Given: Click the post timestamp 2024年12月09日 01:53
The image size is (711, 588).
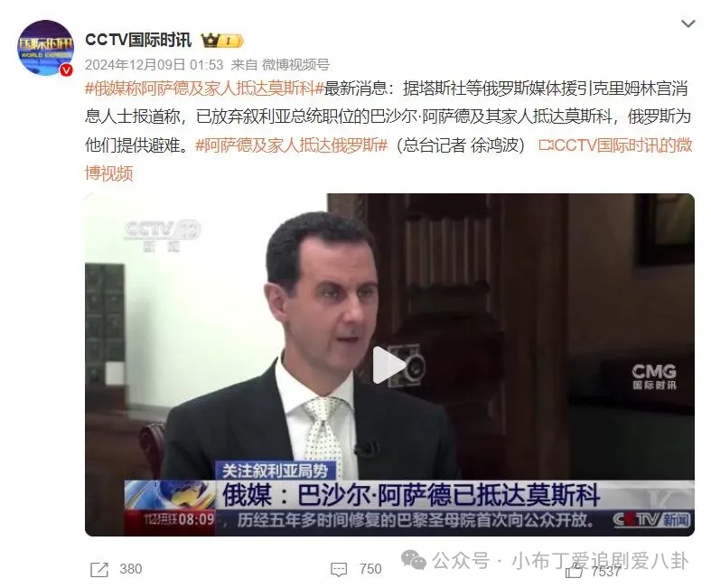Looking at the screenshot, I should pos(154,65).
